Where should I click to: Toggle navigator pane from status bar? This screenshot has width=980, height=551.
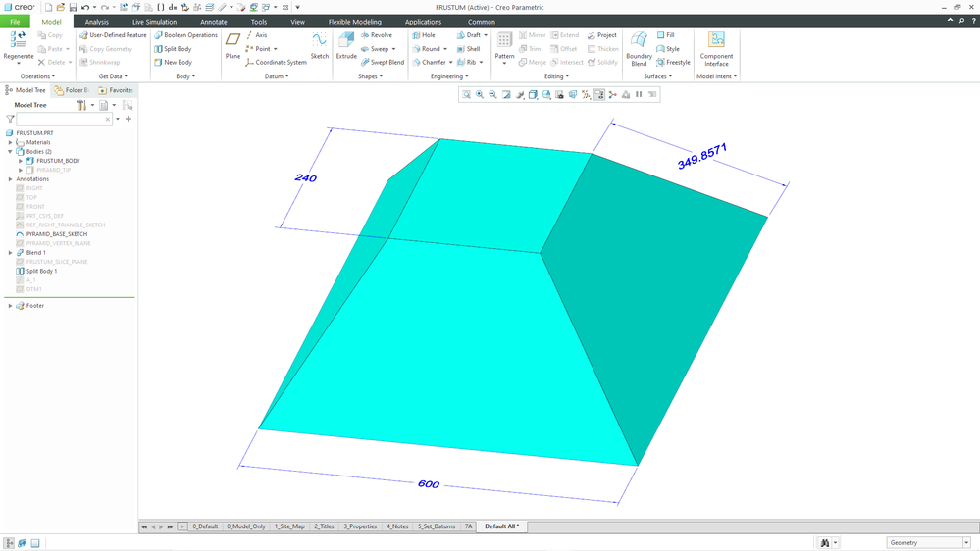tap(9, 543)
